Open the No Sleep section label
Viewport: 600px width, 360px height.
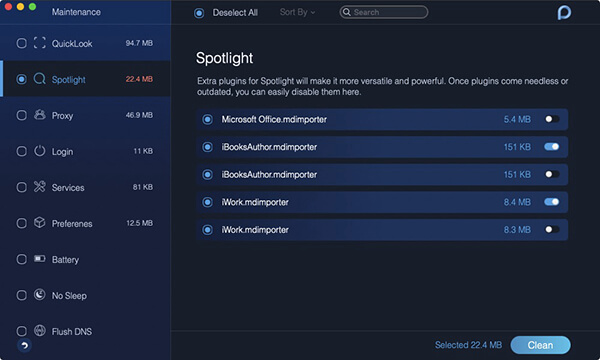pyautogui.click(x=69, y=296)
